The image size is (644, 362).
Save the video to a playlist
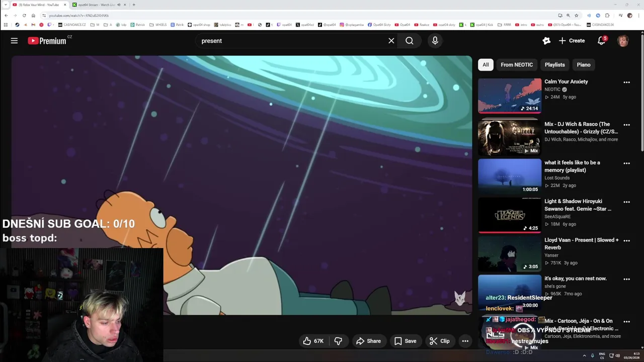[x=405, y=341]
